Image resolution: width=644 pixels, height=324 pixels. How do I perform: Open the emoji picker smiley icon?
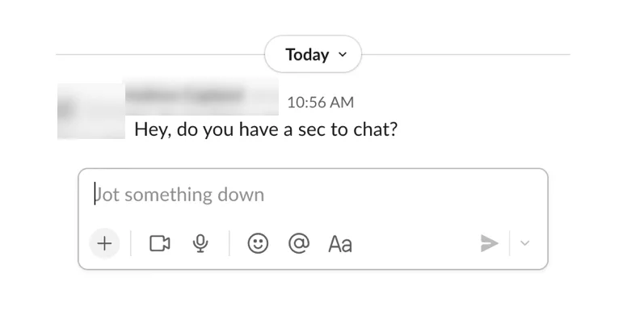(258, 243)
